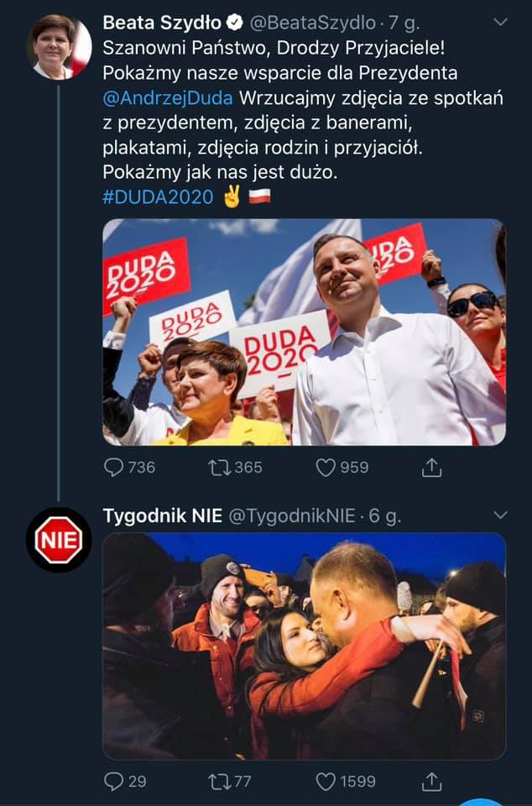This screenshot has width=532, height=806.
Task: Reply to Beata Szydło's tweet
Action: (x=113, y=468)
